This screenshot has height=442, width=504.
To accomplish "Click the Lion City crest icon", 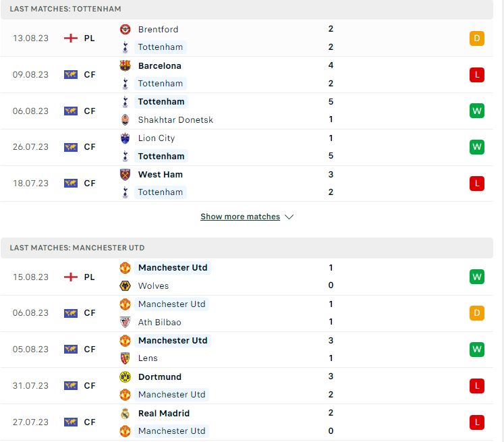I will [x=125, y=138].
